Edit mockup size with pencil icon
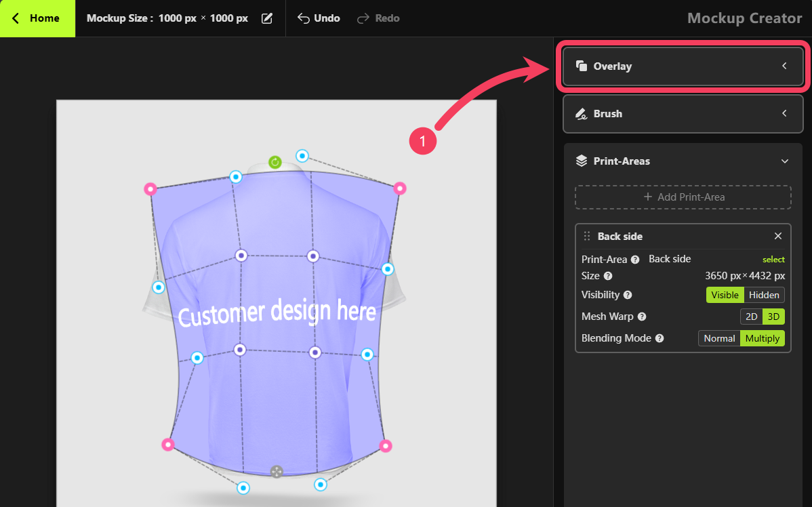 (x=266, y=18)
